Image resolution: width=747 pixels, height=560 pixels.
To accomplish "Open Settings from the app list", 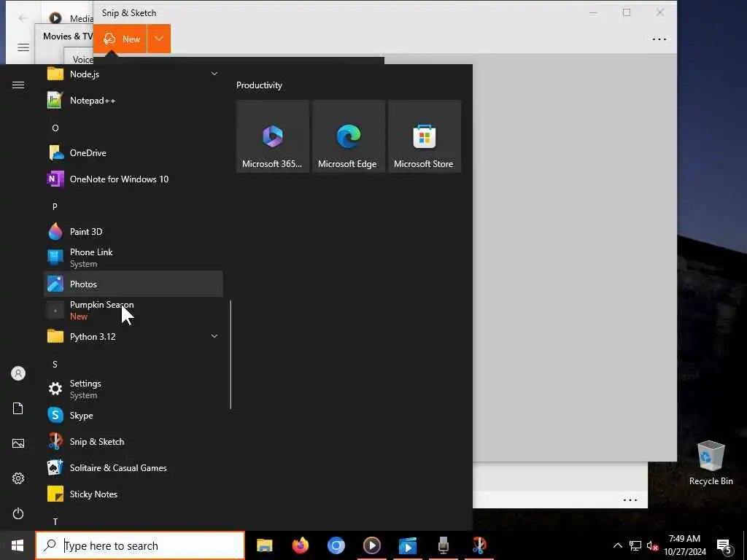I will click(133, 389).
